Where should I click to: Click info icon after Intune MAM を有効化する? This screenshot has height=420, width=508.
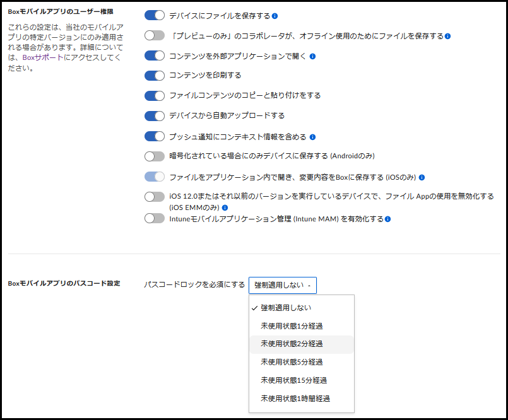[388, 219]
